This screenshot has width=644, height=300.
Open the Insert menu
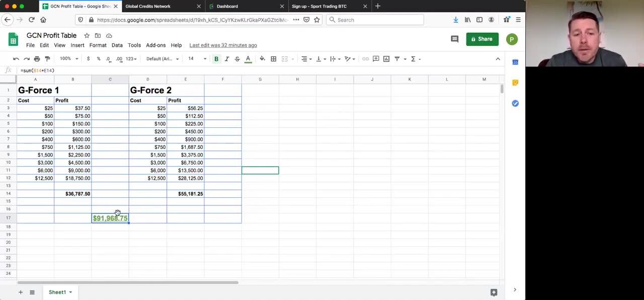click(77, 45)
